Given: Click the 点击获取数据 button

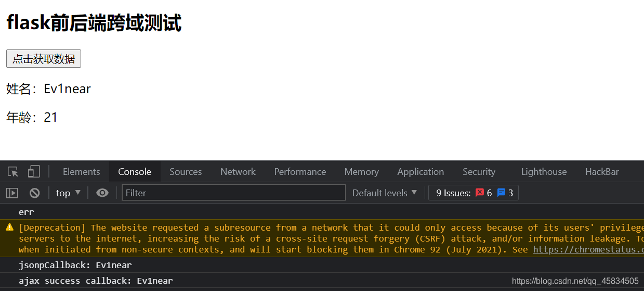Looking at the screenshot, I should click(44, 59).
